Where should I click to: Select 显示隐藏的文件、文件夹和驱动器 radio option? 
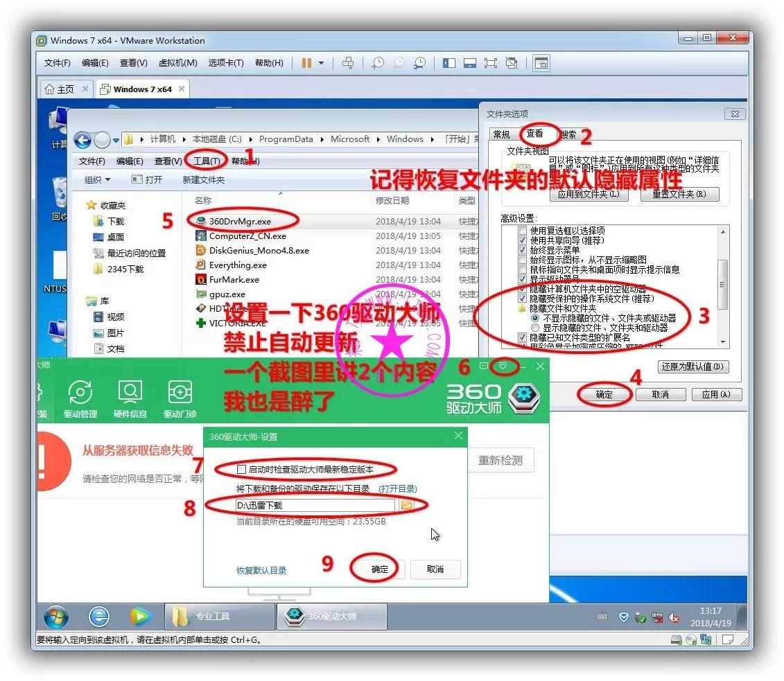535,328
